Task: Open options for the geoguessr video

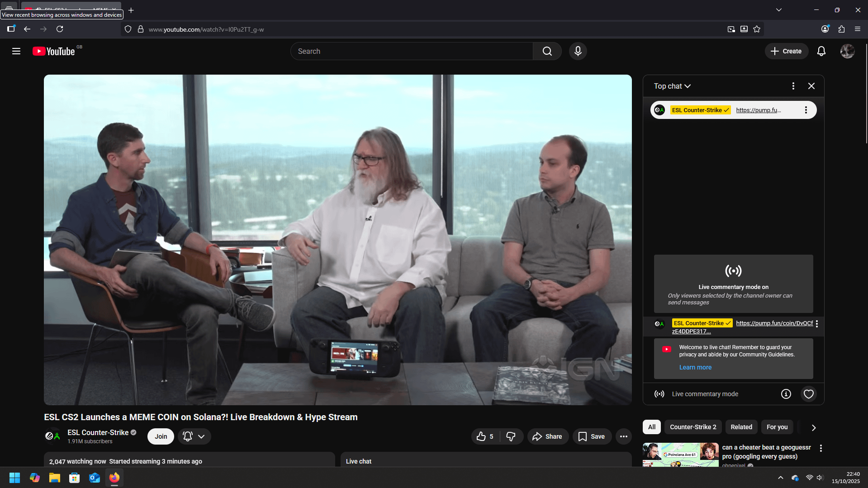Action: click(x=821, y=448)
